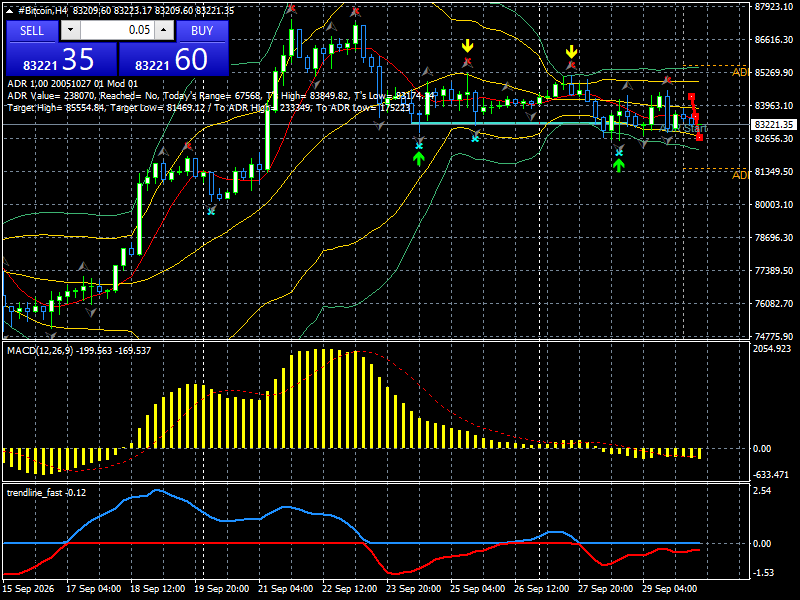Click the sell price 83221 35 panel
The width and height of the screenshot is (800, 600).
pyautogui.click(x=61, y=59)
